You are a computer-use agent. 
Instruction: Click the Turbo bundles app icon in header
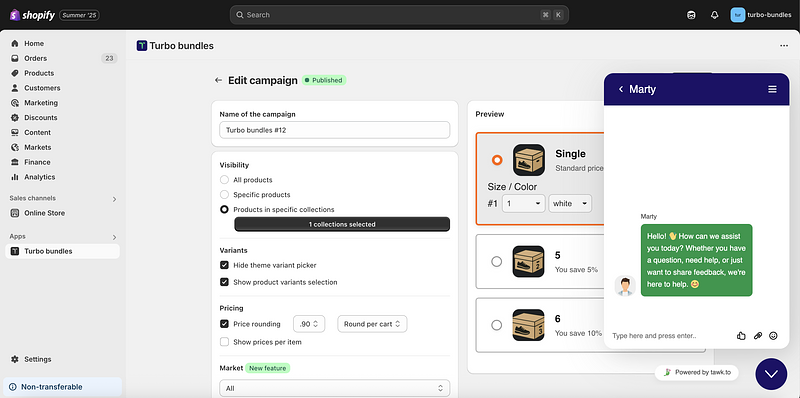coord(142,45)
